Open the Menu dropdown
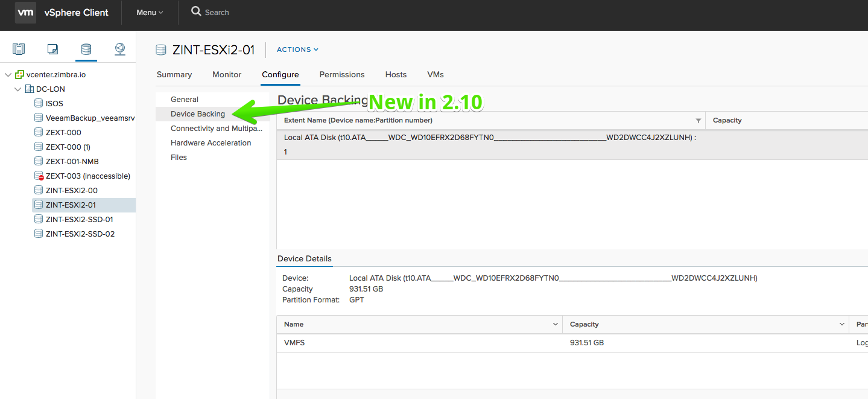Image resolution: width=868 pixels, height=399 pixels. 150,12
